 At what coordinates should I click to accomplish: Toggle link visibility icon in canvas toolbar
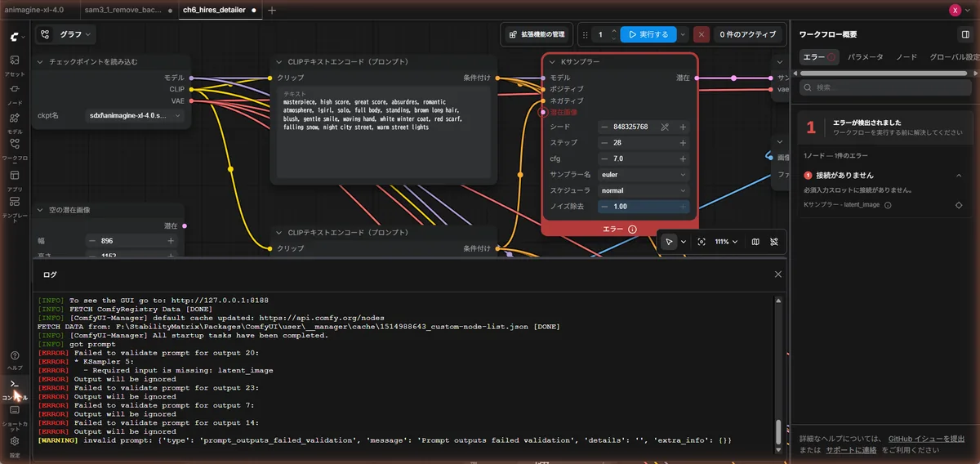pyautogui.click(x=773, y=242)
